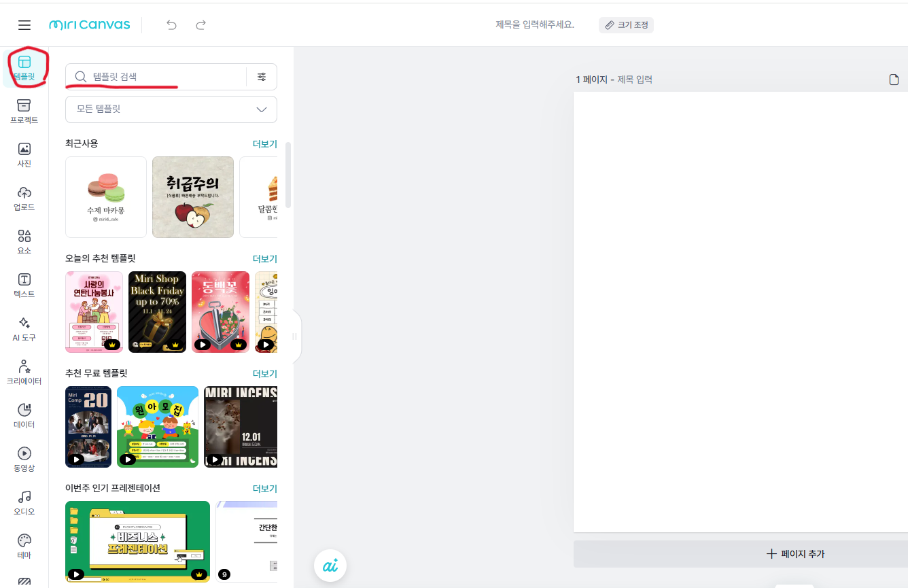Click the blank canvas page
This screenshot has width=908, height=588.
(741, 312)
